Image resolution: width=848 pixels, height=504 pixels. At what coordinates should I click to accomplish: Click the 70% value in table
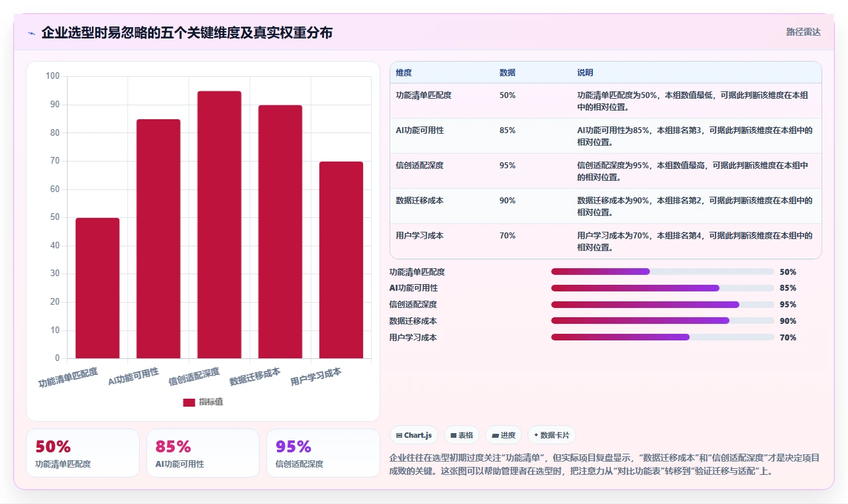pos(507,236)
